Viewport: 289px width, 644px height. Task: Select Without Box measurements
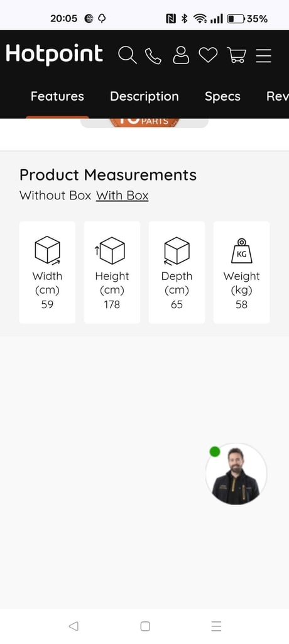coord(55,196)
